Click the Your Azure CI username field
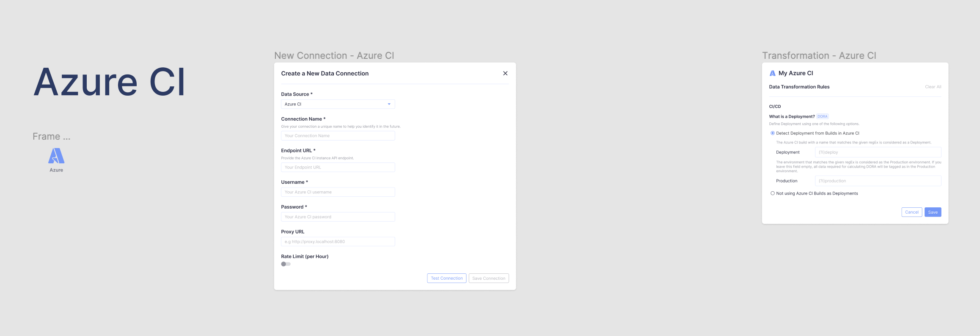Screen dimensions: 980x336 [338, 192]
